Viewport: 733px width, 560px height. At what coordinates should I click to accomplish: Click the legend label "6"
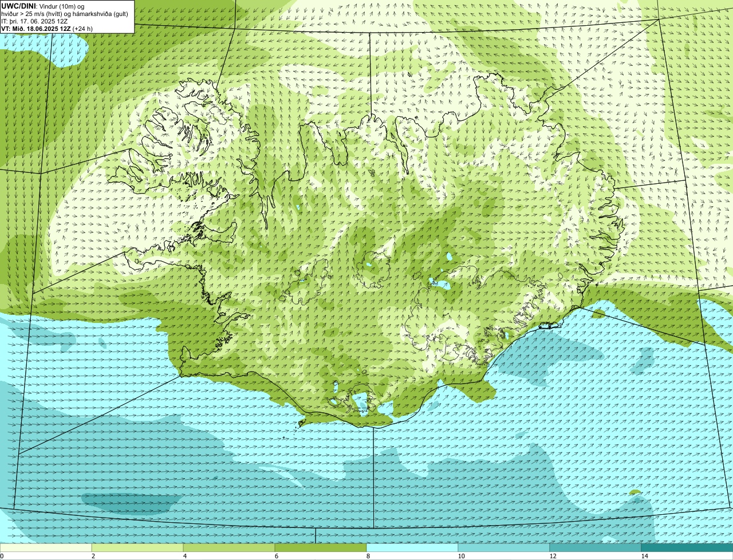tap(276, 556)
